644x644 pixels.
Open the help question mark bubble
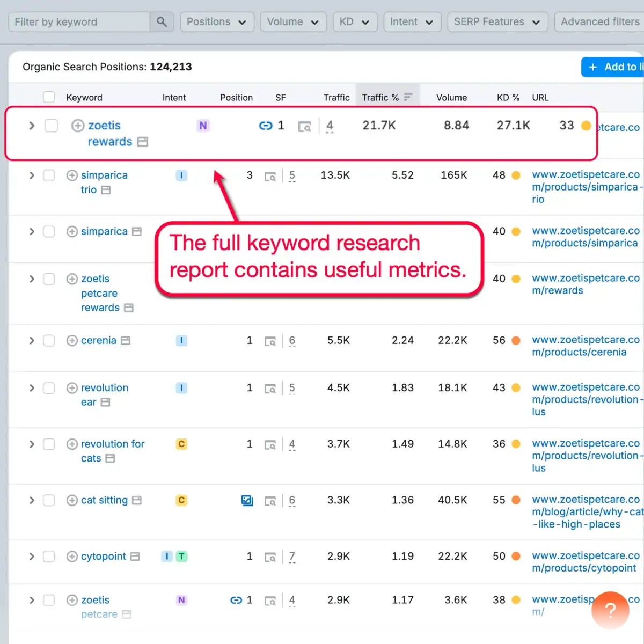610,610
